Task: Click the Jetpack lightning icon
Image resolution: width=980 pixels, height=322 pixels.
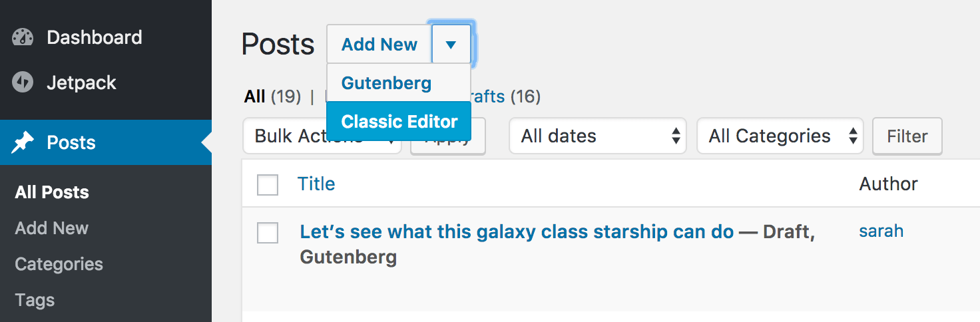Action: [x=23, y=83]
